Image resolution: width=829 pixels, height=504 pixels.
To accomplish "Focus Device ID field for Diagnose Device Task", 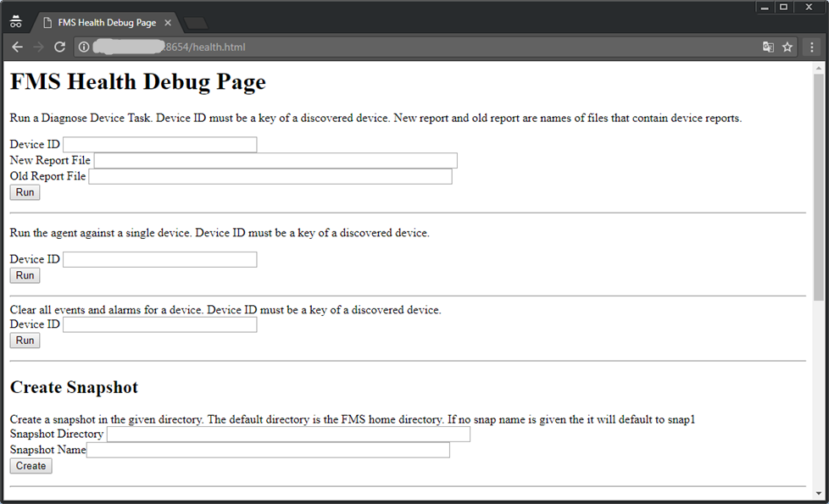I will 159,144.
